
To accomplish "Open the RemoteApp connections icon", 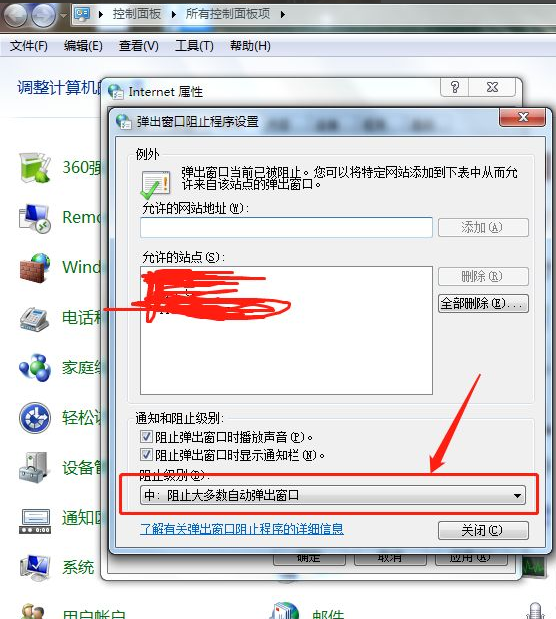I will (x=35, y=218).
